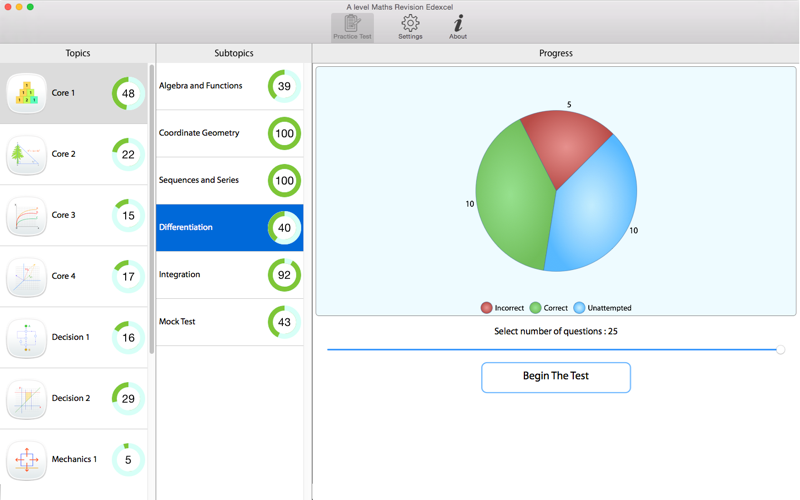Choose the Algebra and Functions subtopic
The image size is (800, 500).
(x=230, y=86)
